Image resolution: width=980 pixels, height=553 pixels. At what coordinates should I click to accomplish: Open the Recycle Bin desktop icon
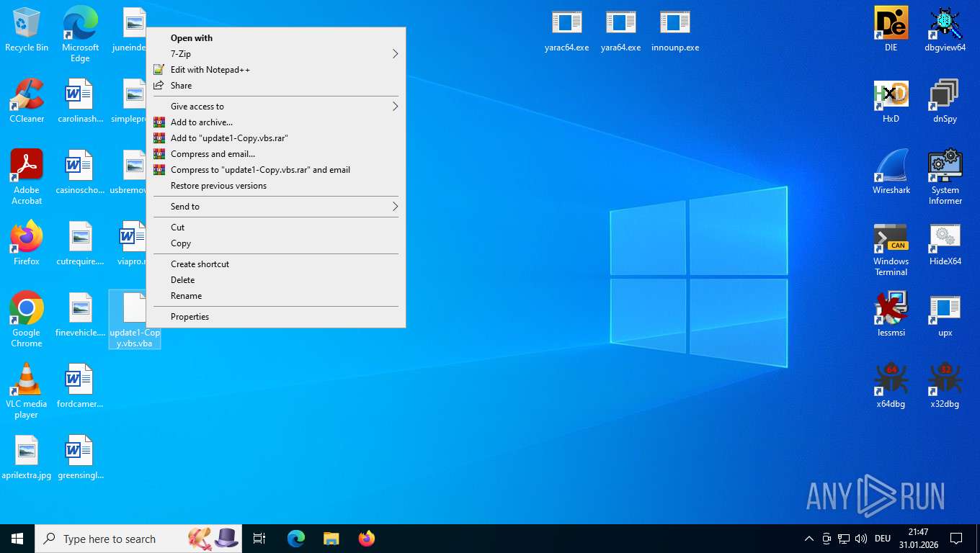(x=27, y=30)
